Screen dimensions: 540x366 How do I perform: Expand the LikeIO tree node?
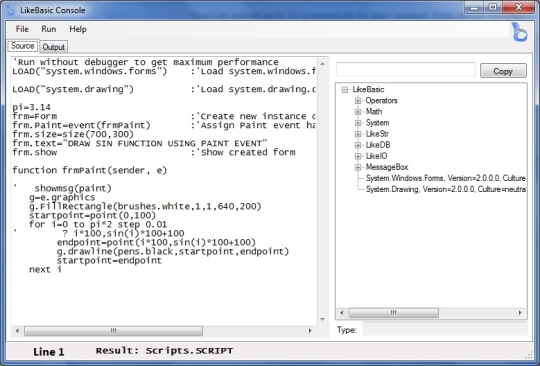tap(358, 156)
